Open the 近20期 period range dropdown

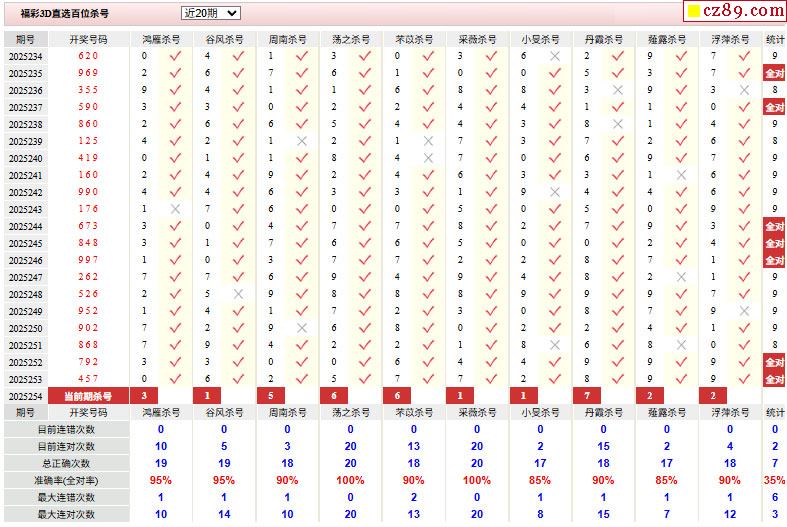point(210,13)
